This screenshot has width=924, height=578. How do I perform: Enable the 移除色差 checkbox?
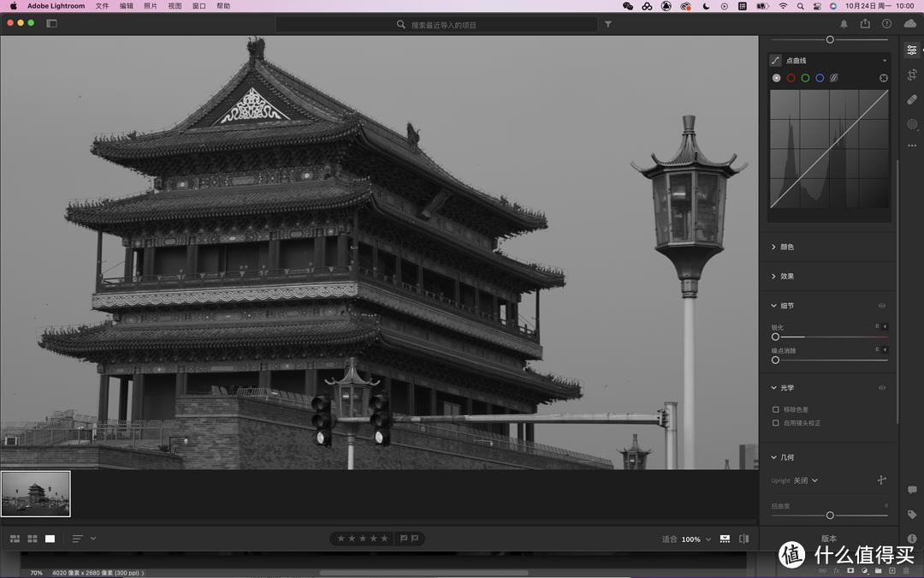776,409
